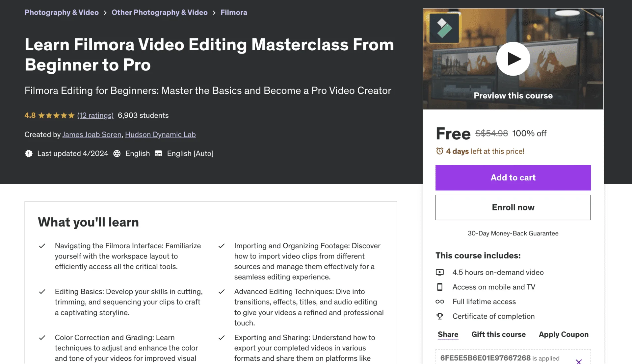This screenshot has height=364, width=632.
Task: Click the closed captions icon
Action: click(158, 154)
